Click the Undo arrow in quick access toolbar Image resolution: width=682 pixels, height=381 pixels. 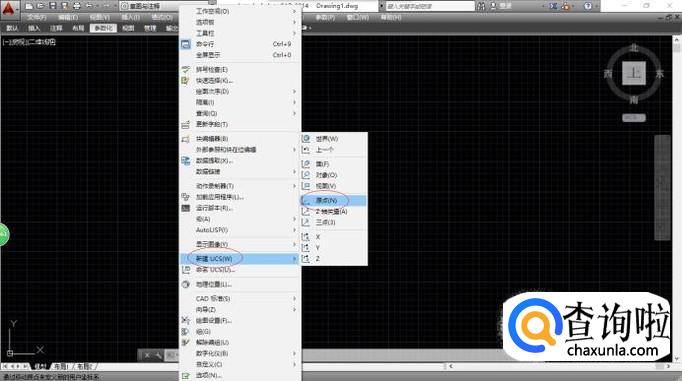coord(89,6)
